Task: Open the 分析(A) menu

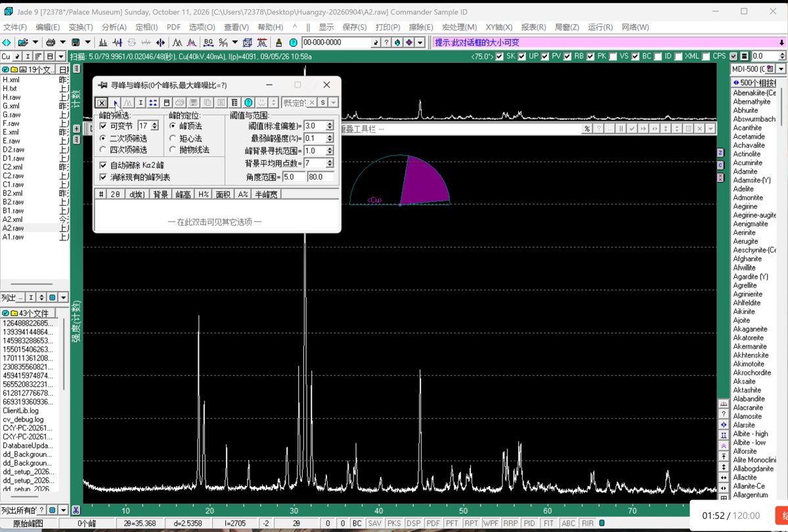Action: 114,27
